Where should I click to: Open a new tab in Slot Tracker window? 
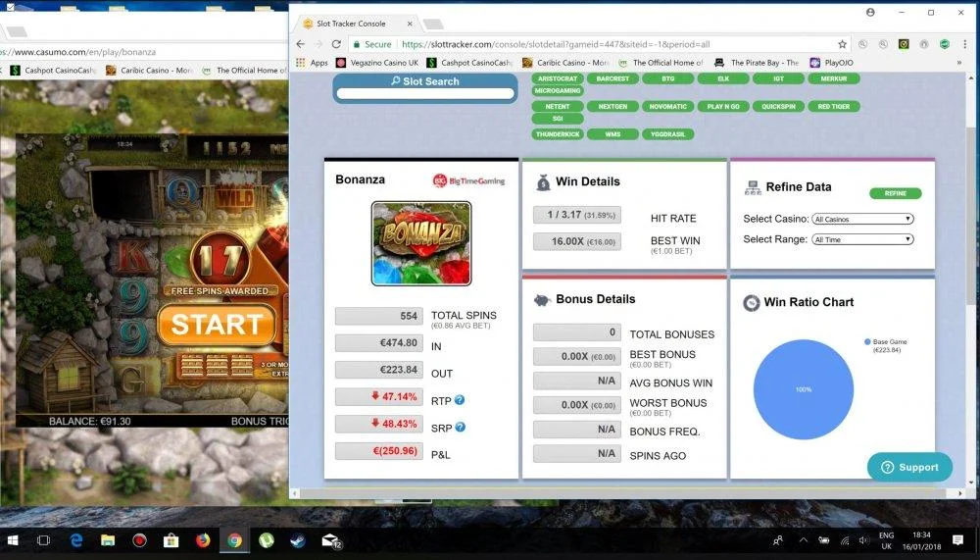[x=433, y=25]
